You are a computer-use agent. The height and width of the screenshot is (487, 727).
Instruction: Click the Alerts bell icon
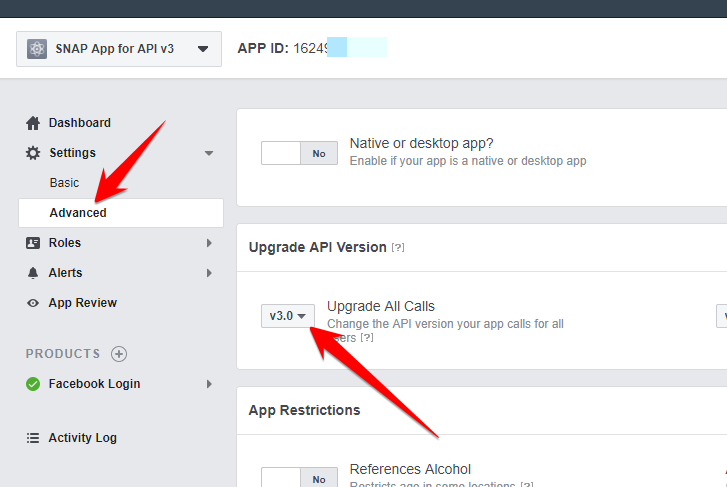(x=33, y=273)
